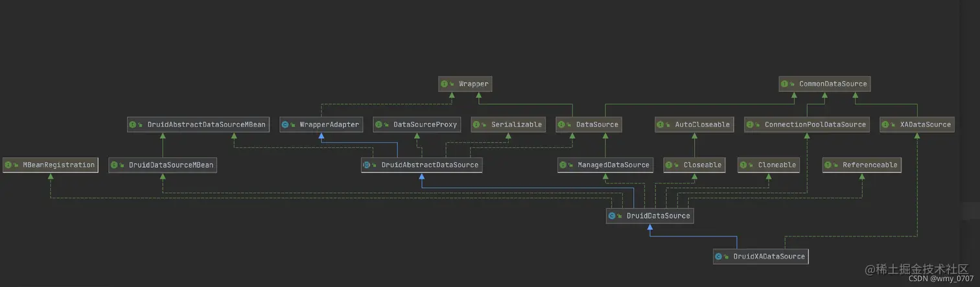The height and width of the screenshot is (287, 980).
Task: Click the interface icon on Wrapper node
Action: click(x=444, y=84)
